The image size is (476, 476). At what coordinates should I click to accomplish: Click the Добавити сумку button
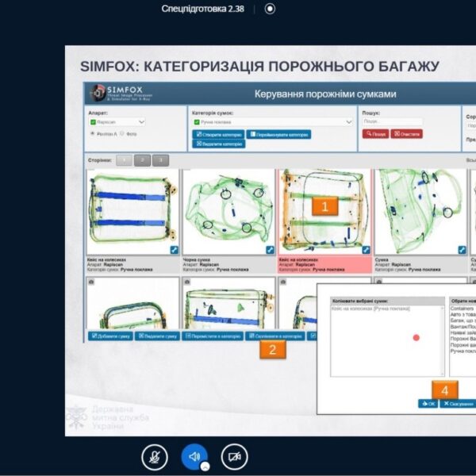tap(110, 336)
